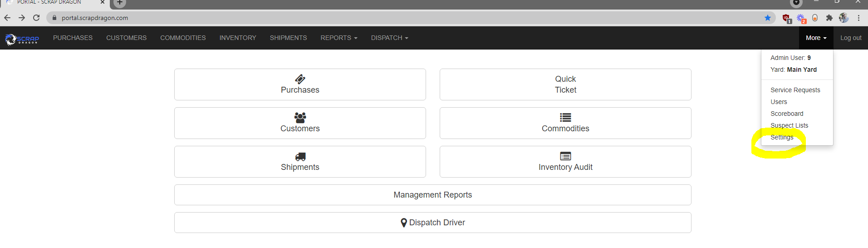Go to INVENTORY in the navbar
Viewport: 868px width, 248px height.
coord(238,38)
